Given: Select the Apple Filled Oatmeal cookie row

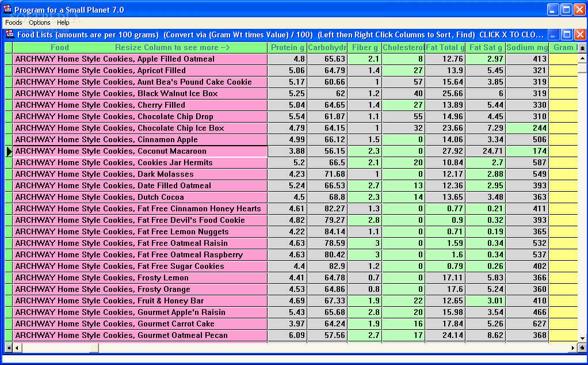Looking at the screenshot, I should pos(140,59).
